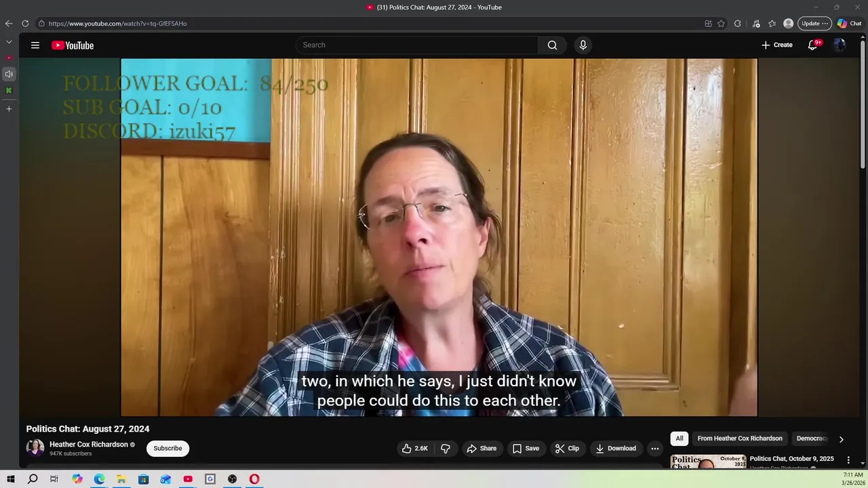Launch Copilot from the taskbar
This screenshot has width=868, height=488.
point(77,479)
